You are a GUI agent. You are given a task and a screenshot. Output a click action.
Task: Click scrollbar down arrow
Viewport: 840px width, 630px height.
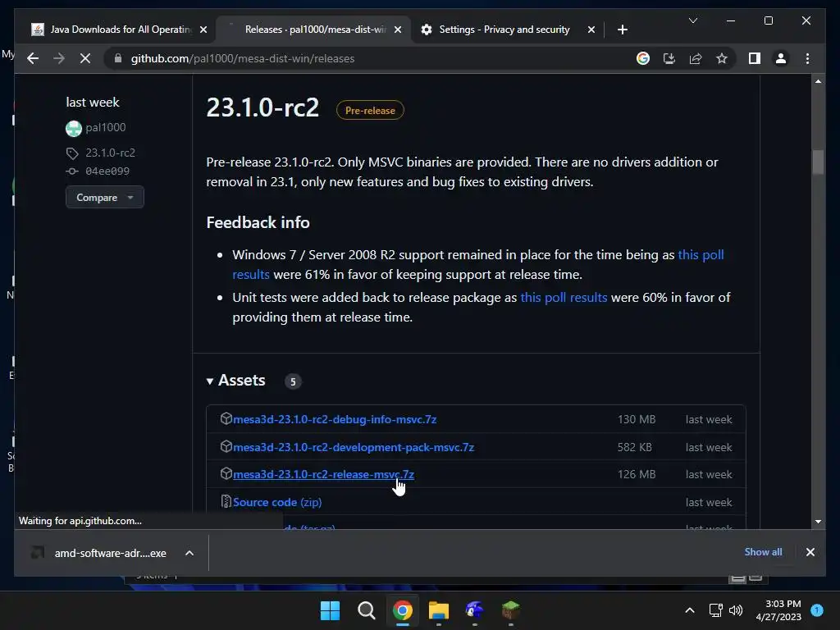(818, 521)
